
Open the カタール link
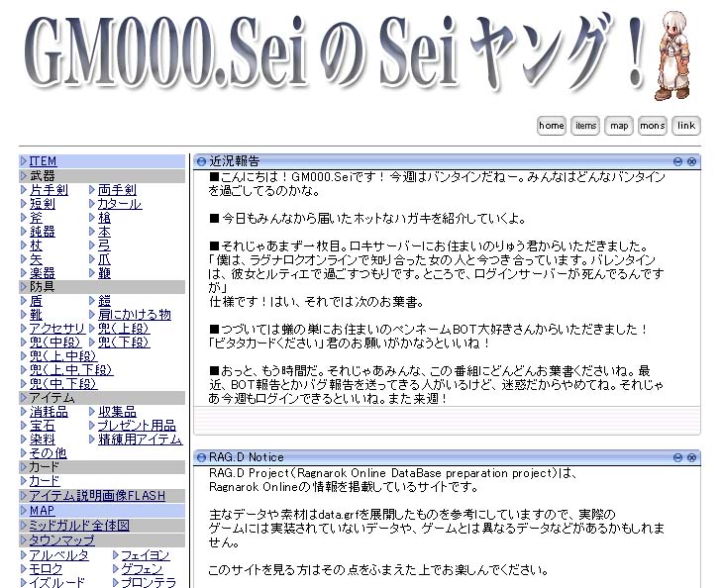tap(120, 203)
